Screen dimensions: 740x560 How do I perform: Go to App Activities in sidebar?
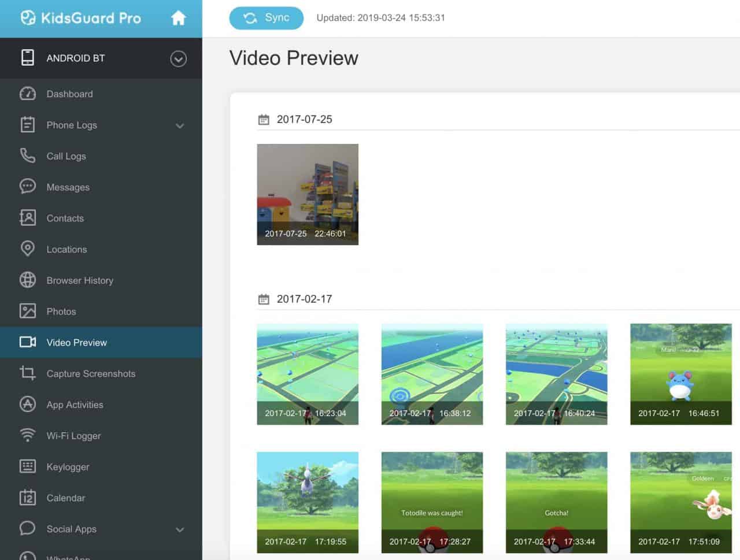point(75,405)
